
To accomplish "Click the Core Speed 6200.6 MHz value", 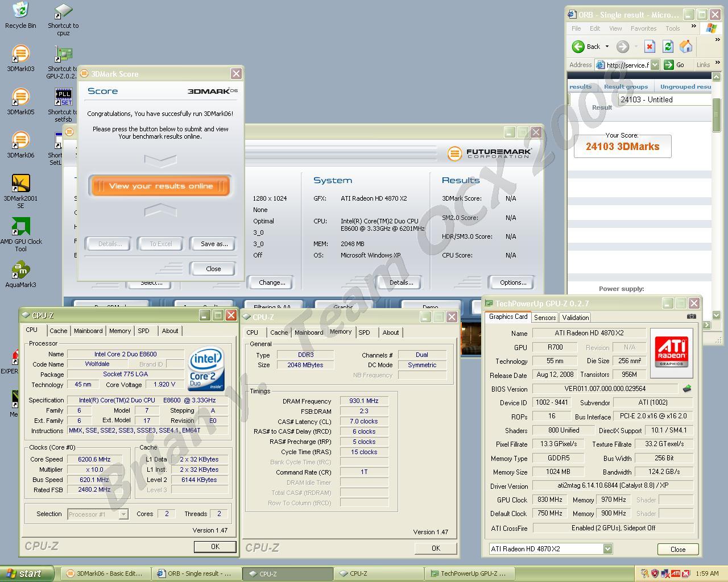I will click(95, 459).
